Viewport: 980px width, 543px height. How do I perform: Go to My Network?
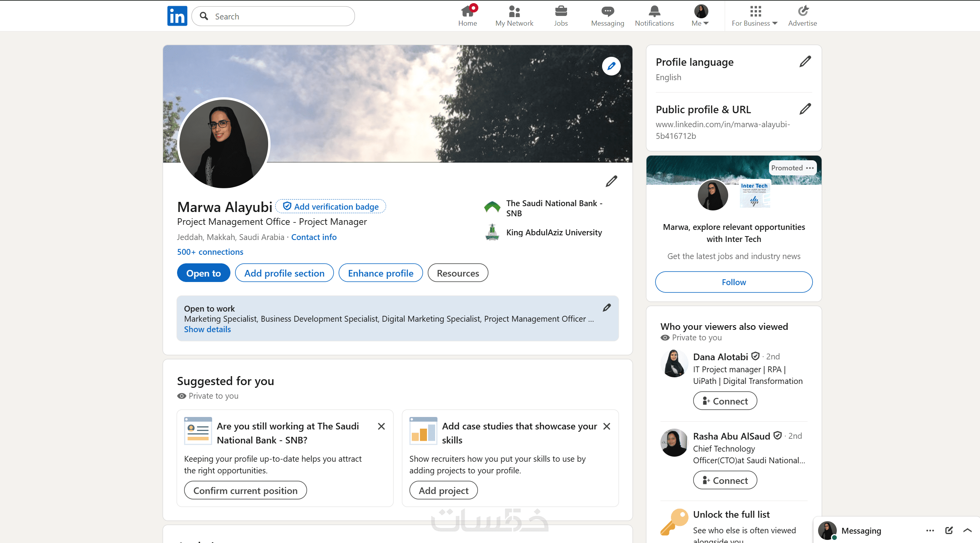pos(514,16)
